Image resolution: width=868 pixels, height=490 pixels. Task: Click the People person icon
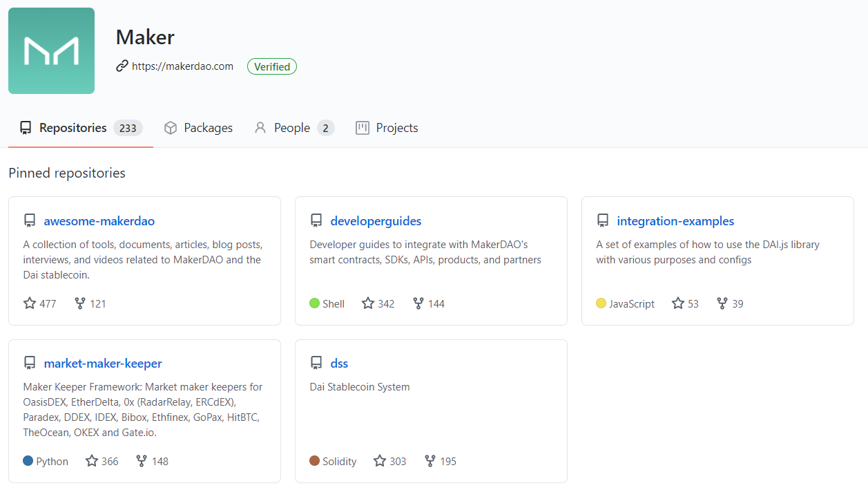[260, 128]
